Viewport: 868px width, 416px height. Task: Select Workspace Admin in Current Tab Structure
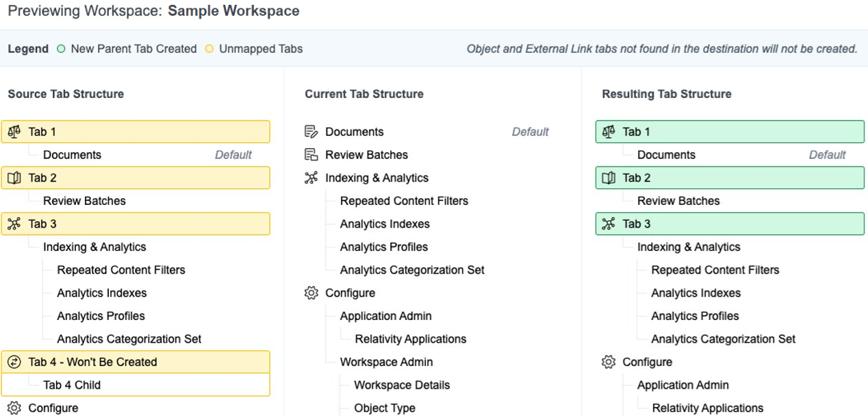[x=387, y=362]
